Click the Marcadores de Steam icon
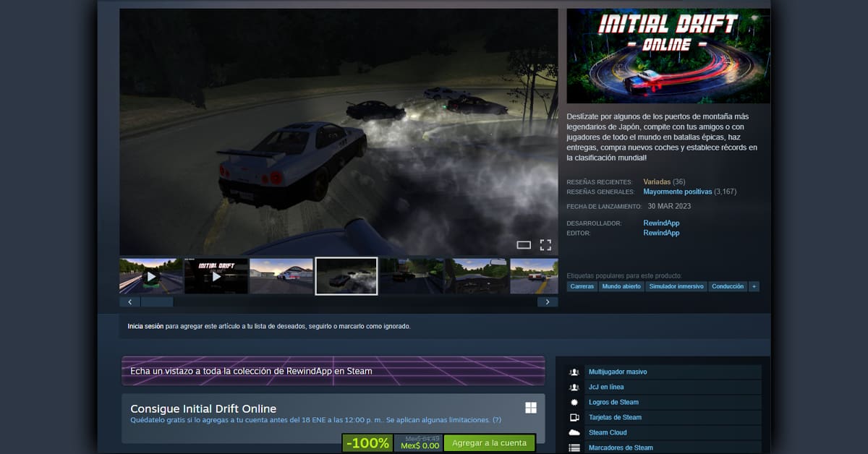 tap(574, 447)
